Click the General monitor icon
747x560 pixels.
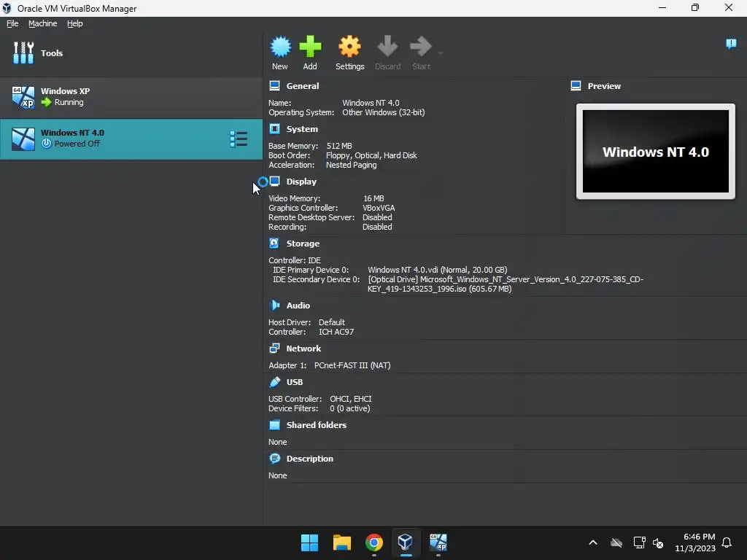tap(274, 86)
